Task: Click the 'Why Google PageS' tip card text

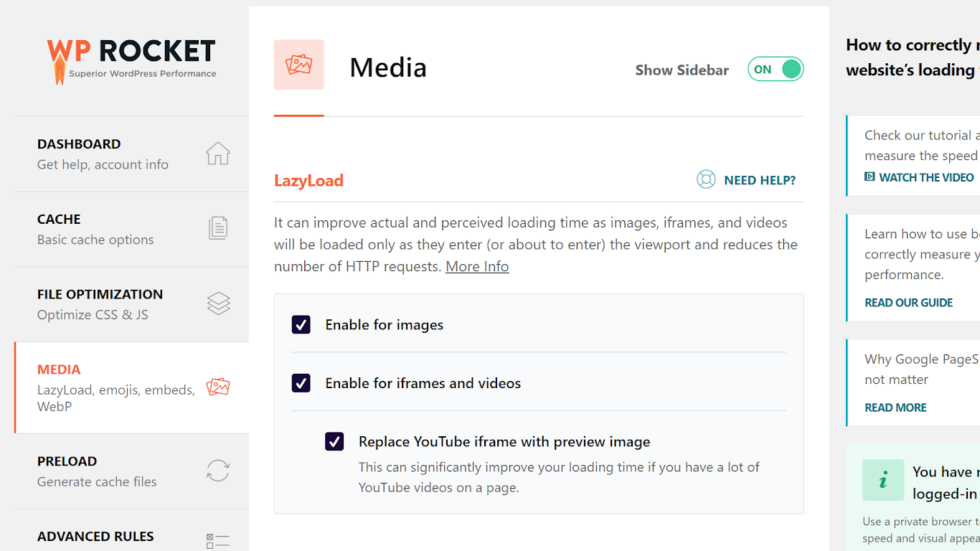Action: (922, 369)
